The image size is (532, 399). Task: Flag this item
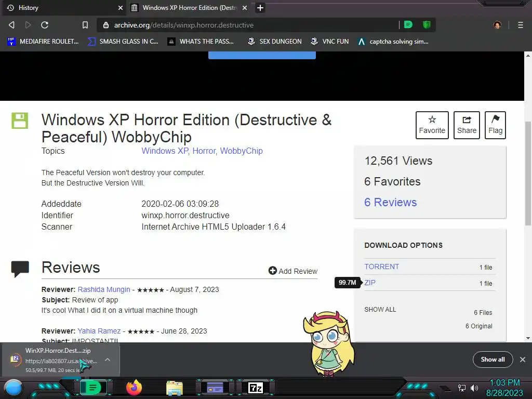click(x=495, y=125)
